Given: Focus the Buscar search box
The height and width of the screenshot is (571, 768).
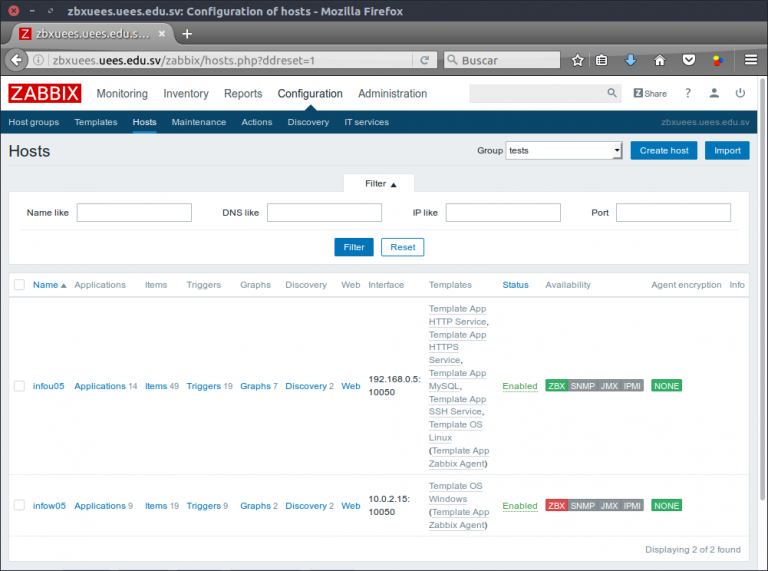Looking at the screenshot, I should (x=502, y=60).
